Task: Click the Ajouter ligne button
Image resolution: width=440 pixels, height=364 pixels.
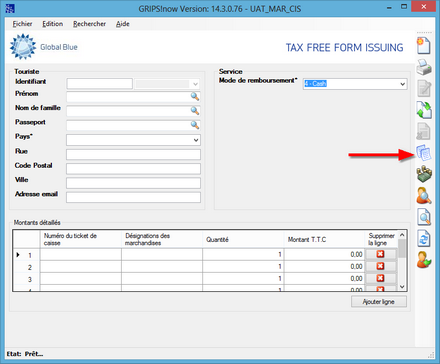Action: (379, 302)
